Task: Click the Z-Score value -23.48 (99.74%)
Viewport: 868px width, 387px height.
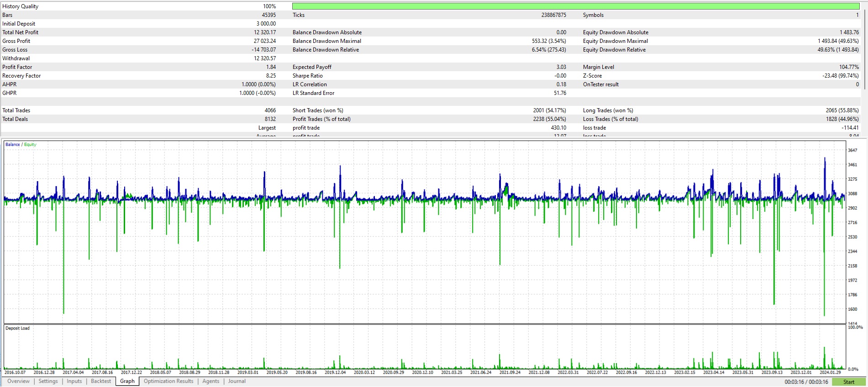Action: (x=841, y=76)
